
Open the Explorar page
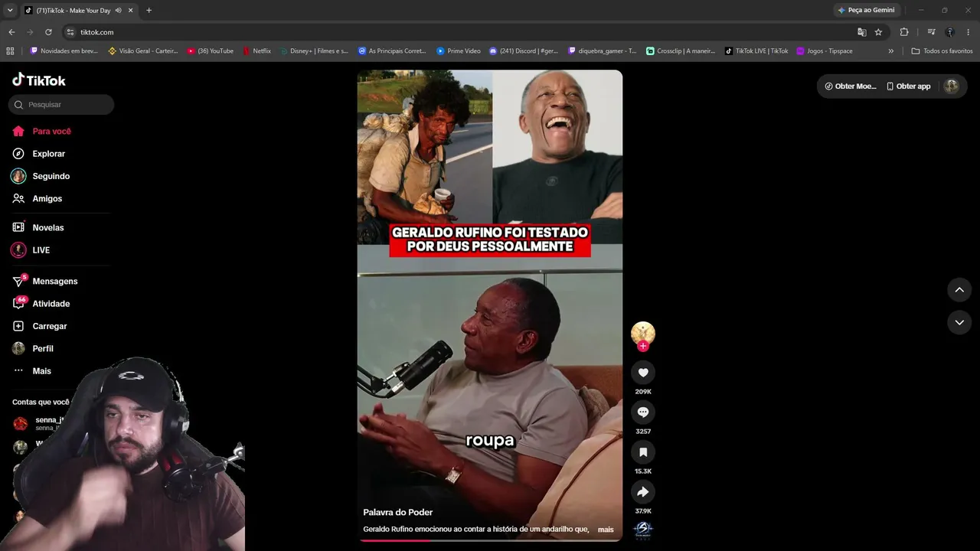[x=39, y=154]
